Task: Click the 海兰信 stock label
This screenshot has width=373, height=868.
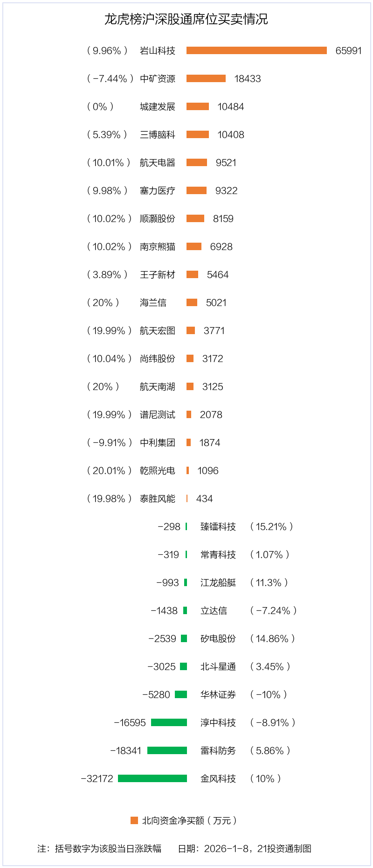Action: (153, 302)
